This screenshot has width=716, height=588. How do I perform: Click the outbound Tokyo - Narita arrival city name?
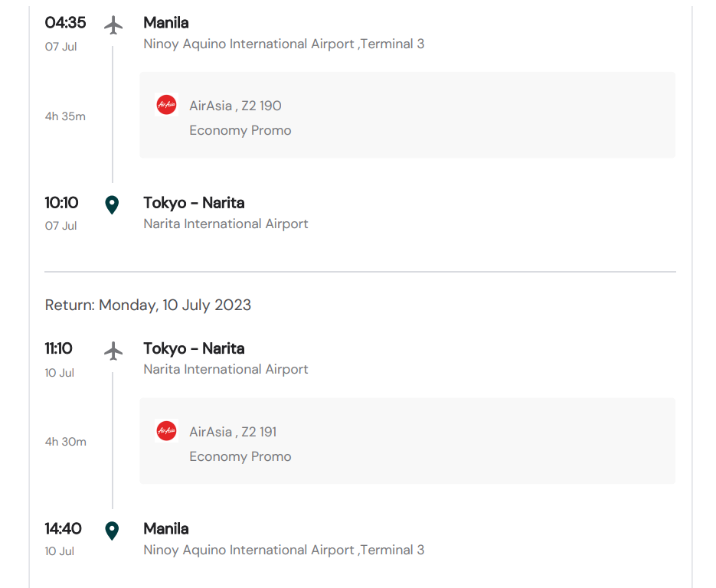(194, 203)
